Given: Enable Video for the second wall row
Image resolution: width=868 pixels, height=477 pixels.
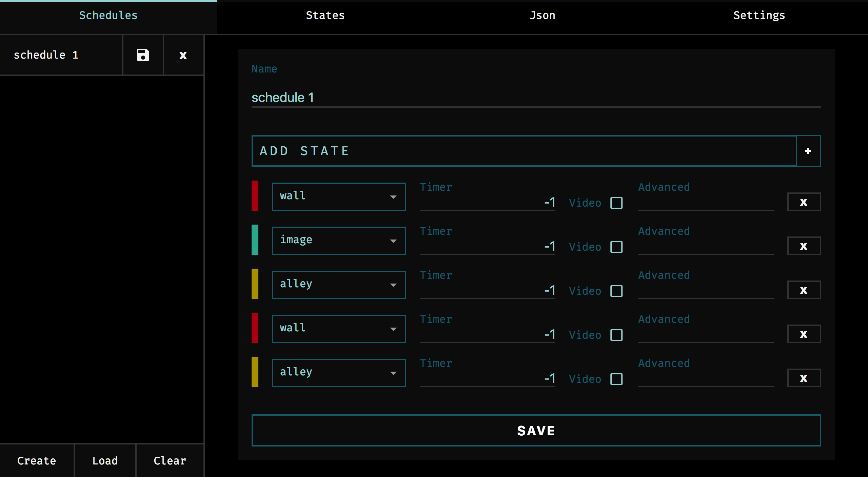Looking at the screenshot, I should coord(616,335).
